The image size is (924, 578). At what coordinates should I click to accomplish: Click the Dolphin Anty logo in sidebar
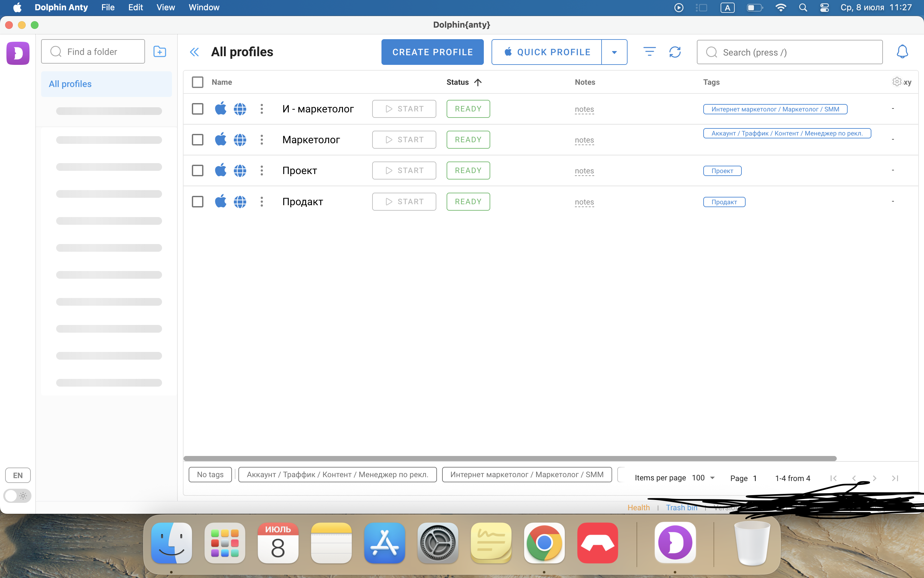coord(18,53)
